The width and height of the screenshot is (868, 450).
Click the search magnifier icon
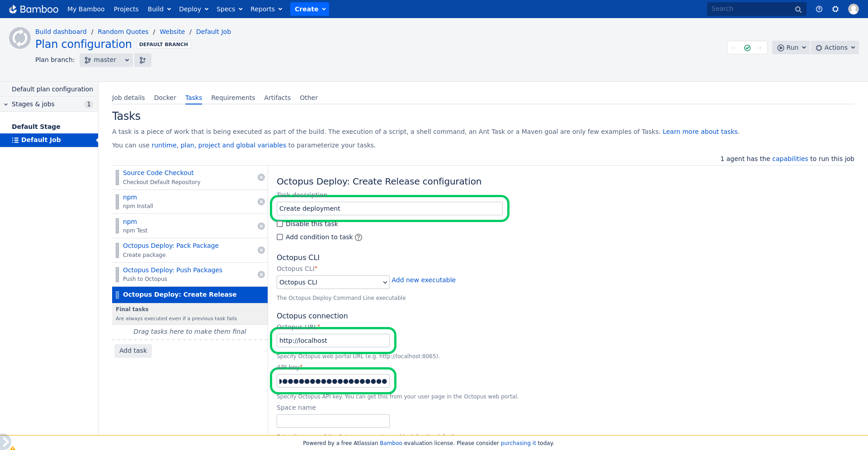798,9
